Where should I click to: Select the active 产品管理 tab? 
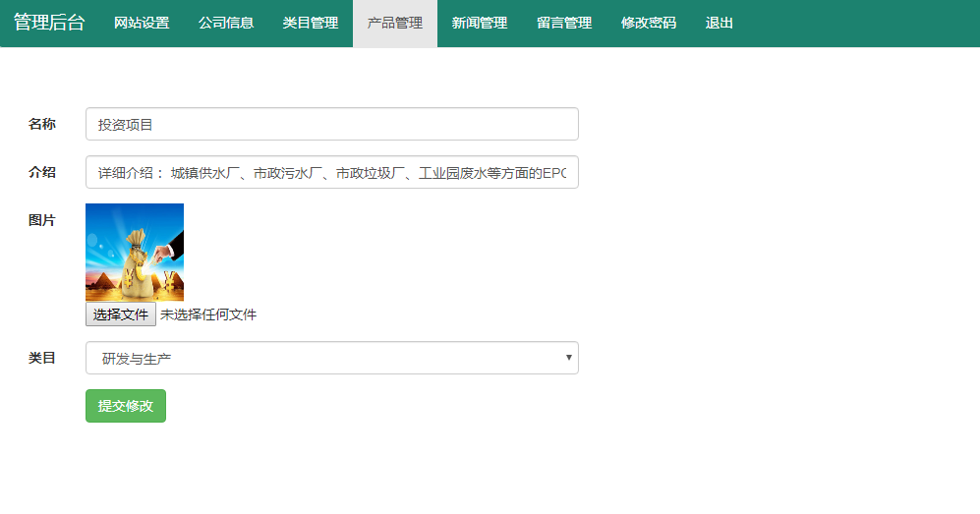pos(395,24)
